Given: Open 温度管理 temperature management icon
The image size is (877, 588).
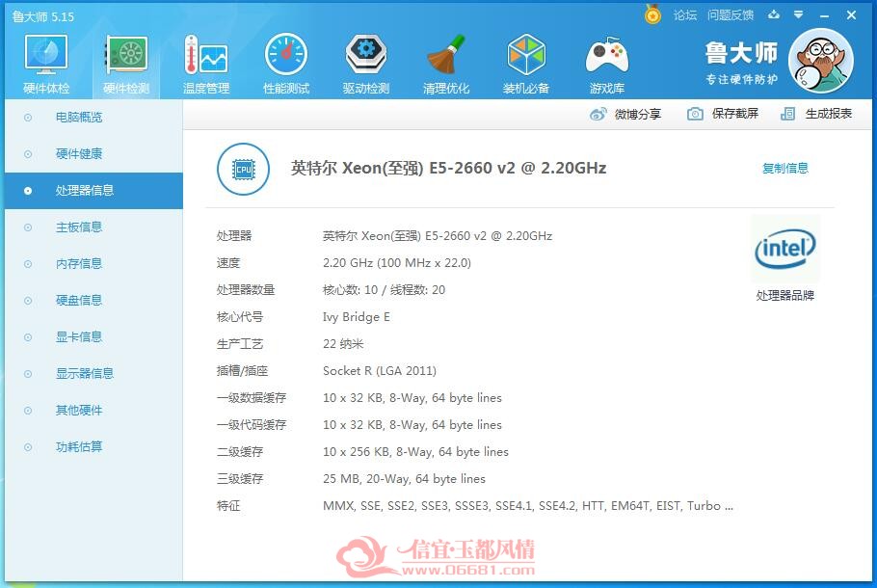Looking at the screenshot, I should (x=206, y=54).
